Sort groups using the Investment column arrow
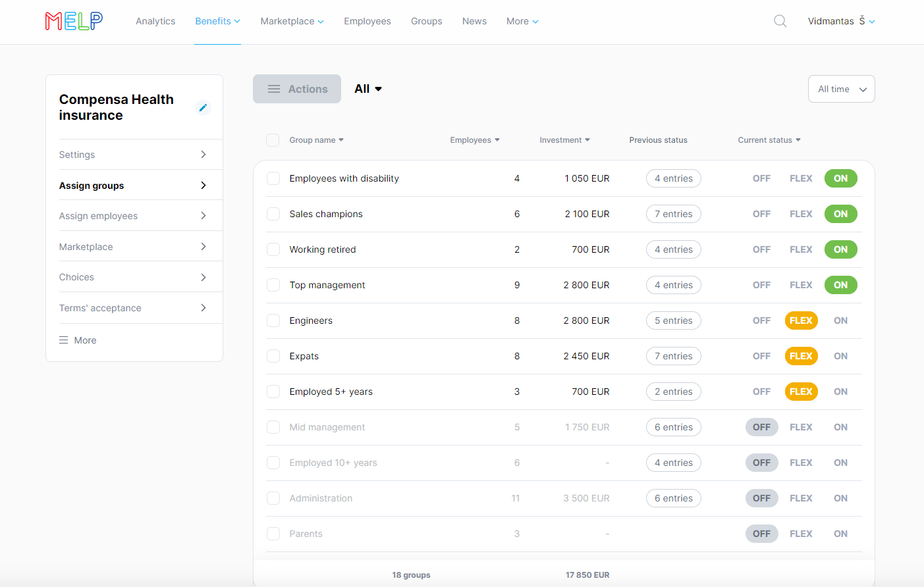924x587 pixels. point(588,140)
